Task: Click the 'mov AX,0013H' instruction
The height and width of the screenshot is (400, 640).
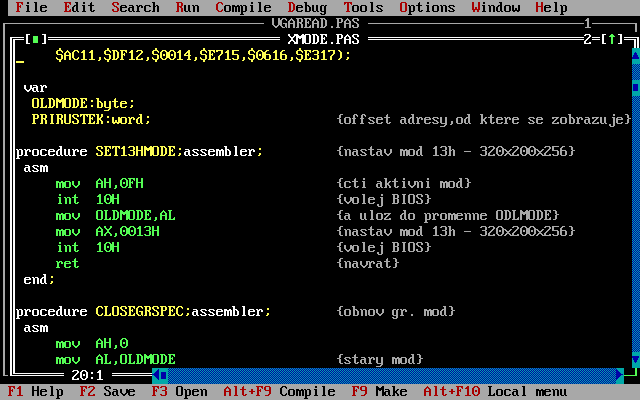Action: click(x=107, y=231)
